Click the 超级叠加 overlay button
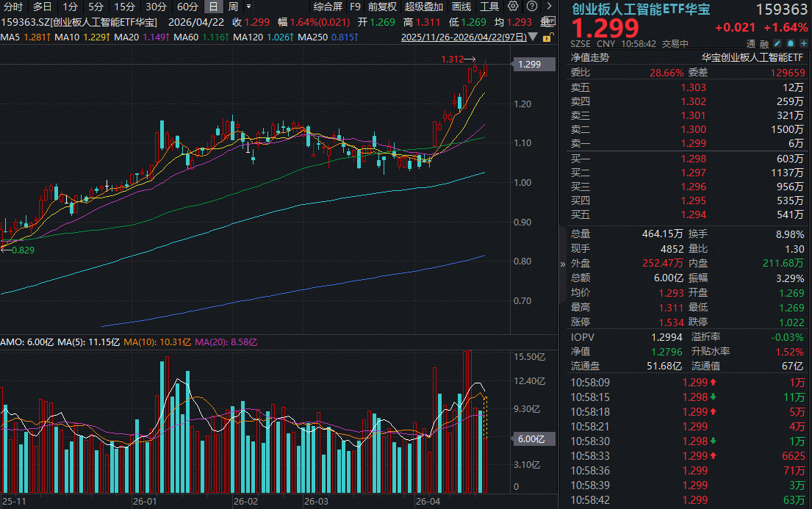This screenshot has height=509, width=812. [x=424, y=7]
